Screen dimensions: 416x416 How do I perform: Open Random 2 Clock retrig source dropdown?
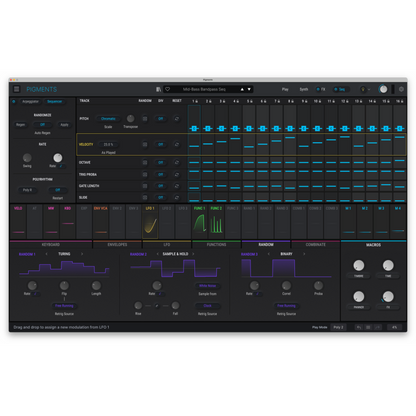[x=207, y=306]
